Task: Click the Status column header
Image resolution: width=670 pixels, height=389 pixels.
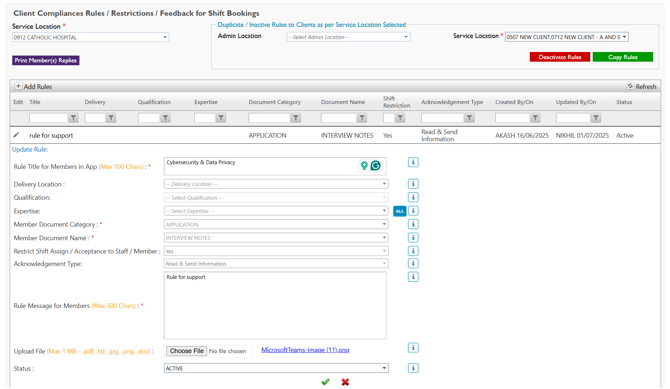Action: point(624,102)
